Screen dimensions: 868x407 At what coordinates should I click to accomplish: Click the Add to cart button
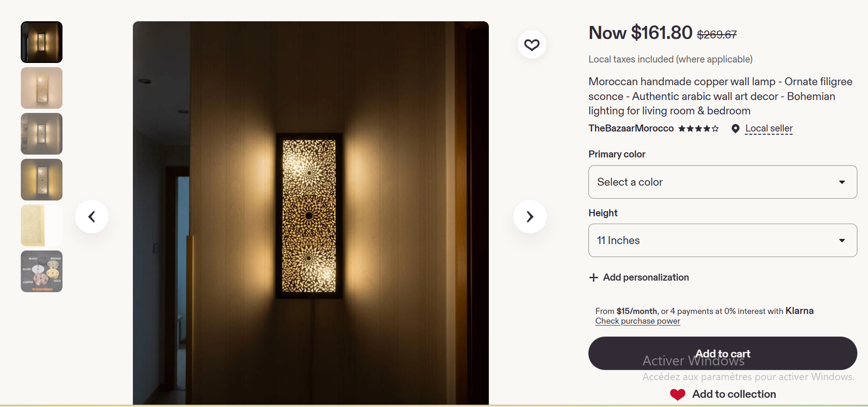tap(722, 353)
